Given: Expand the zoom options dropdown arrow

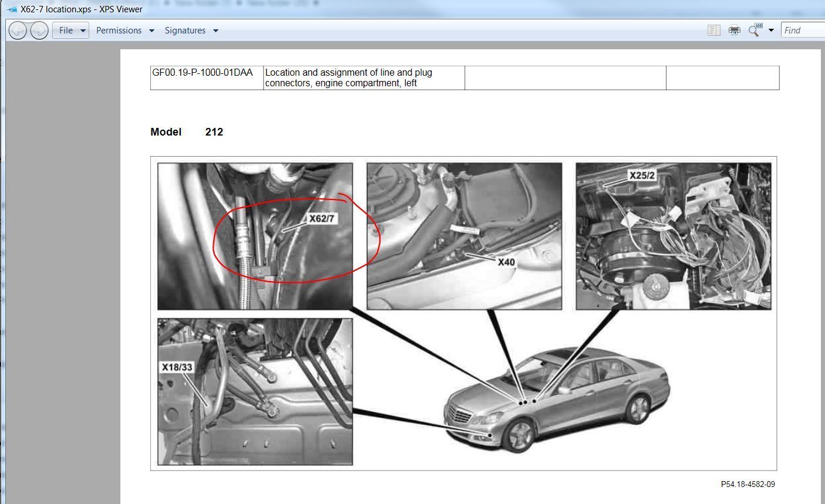Looking at the screenshot, I should 771,31.
